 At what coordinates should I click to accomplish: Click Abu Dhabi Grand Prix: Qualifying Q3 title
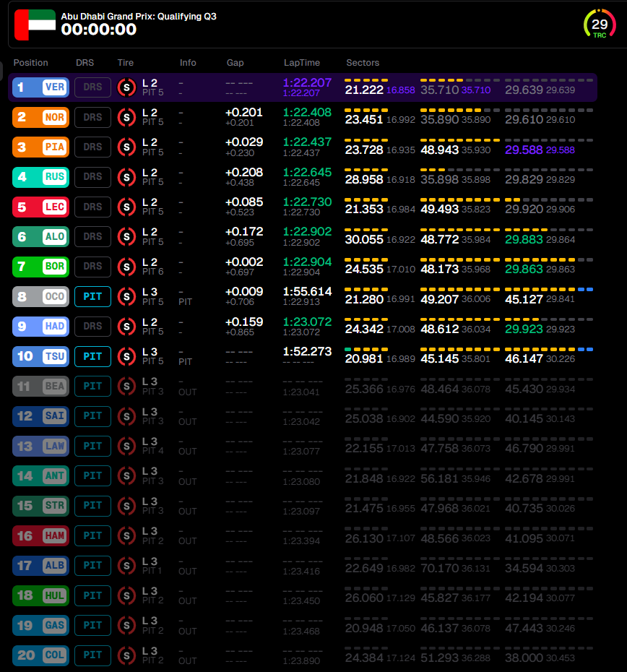pos(139,17)
